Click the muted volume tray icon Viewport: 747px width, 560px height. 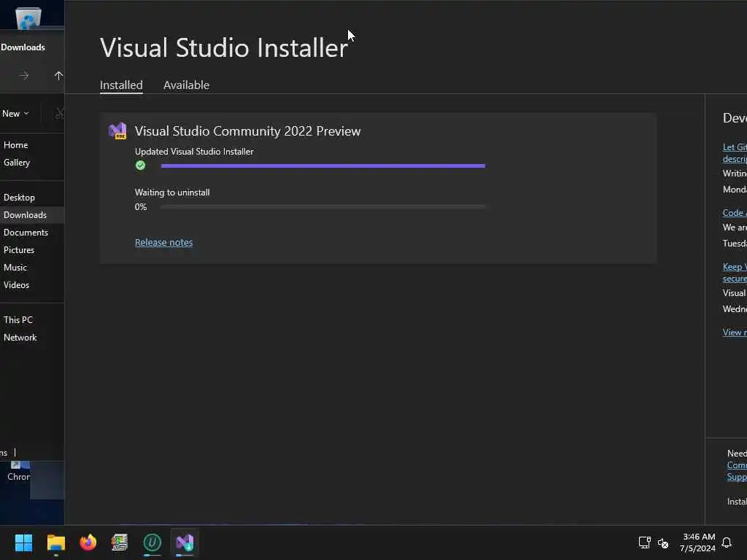(x=663, y=542)
